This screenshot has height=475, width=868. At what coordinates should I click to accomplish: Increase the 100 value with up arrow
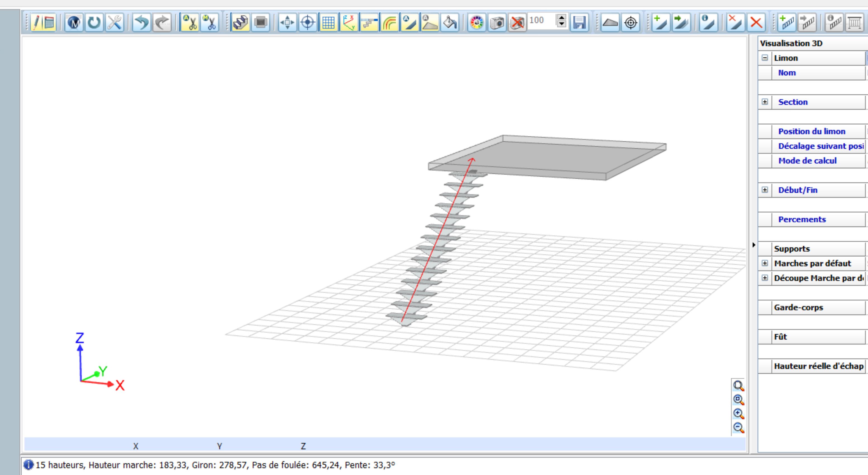pos(561,17)
